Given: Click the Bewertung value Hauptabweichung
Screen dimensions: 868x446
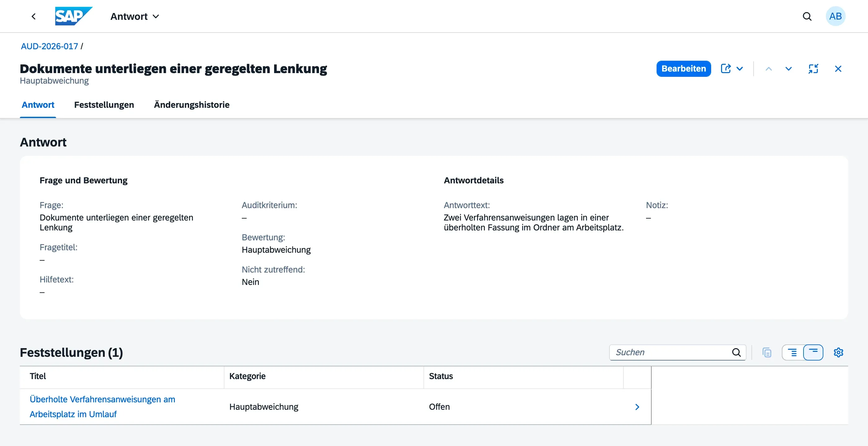Looking at the screenshot, I should click(276, 249).
